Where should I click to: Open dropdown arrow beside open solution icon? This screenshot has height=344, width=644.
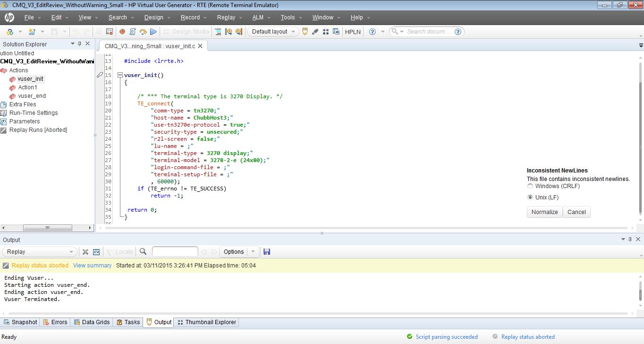click(x=20, y=32)
